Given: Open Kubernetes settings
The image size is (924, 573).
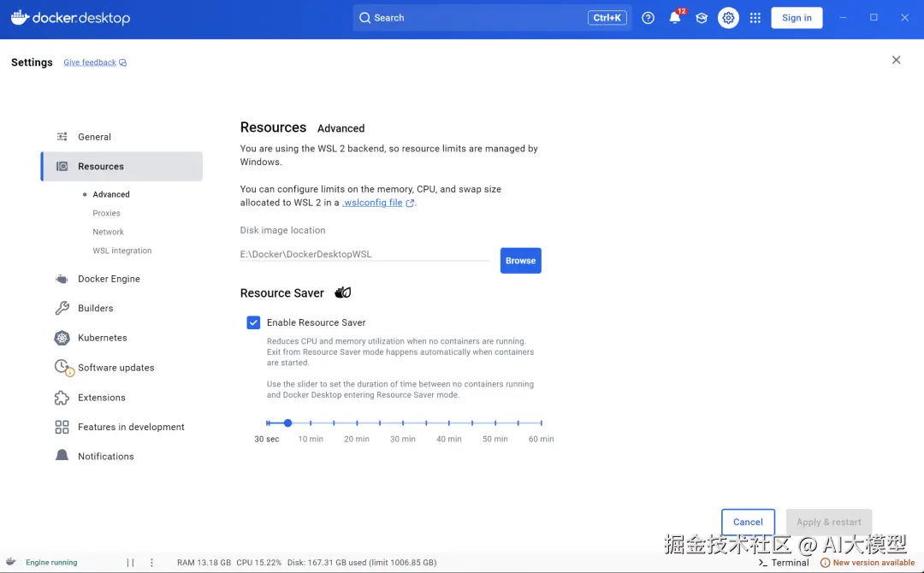Looking at the screenshot, I should click(122, 338).
